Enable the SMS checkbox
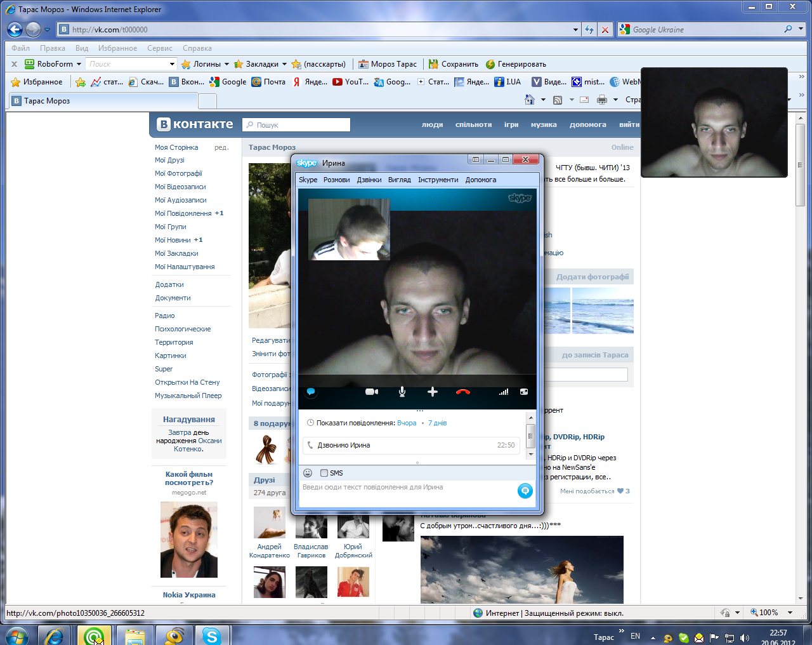 click(324, 473)
